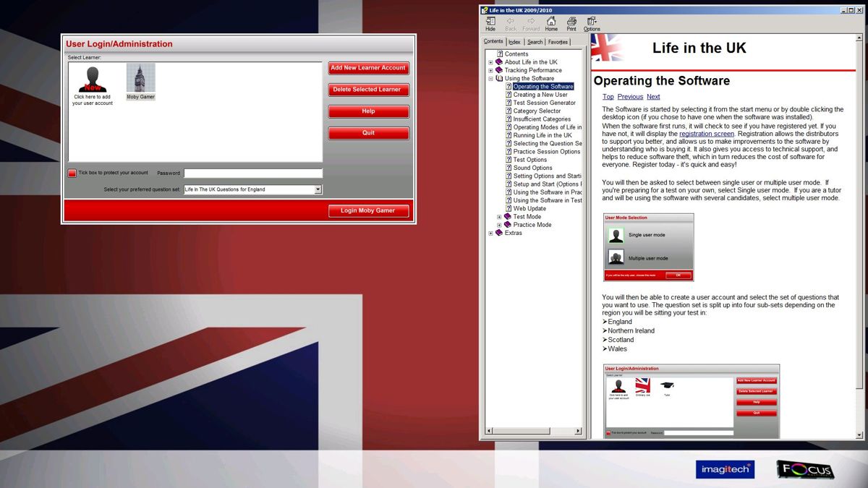Open the Options toolbar icon in help window
868x488 pixels.
click(x=592, y=24)
